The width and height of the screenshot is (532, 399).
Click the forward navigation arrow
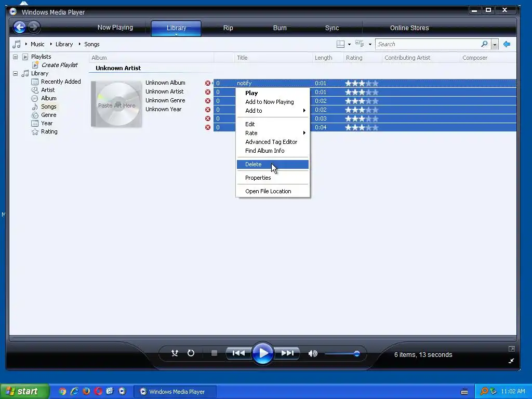pos(34,27)
